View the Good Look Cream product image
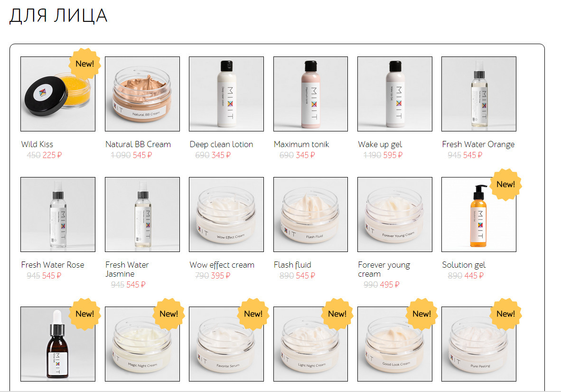 tap(395, 344)
